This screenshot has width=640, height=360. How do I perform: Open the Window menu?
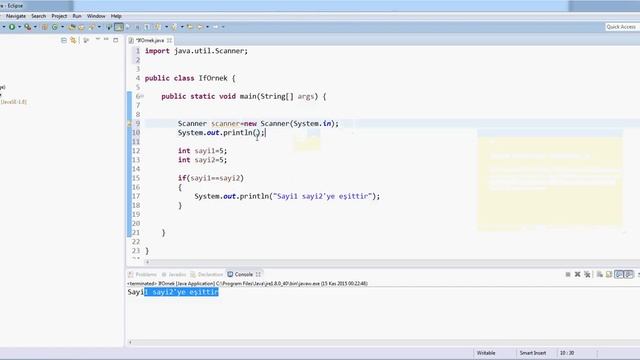[96, 16]
